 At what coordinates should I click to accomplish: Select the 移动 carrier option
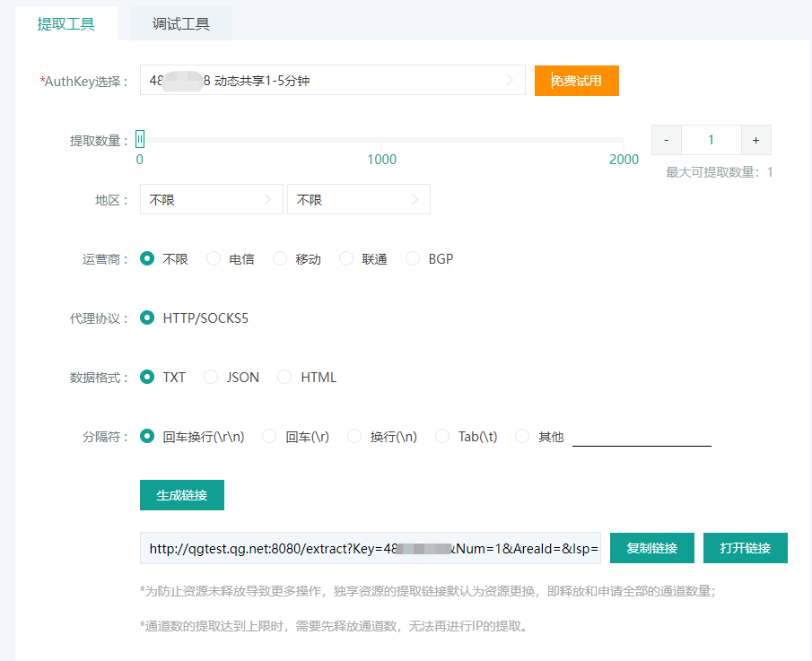tap(280, 259)
